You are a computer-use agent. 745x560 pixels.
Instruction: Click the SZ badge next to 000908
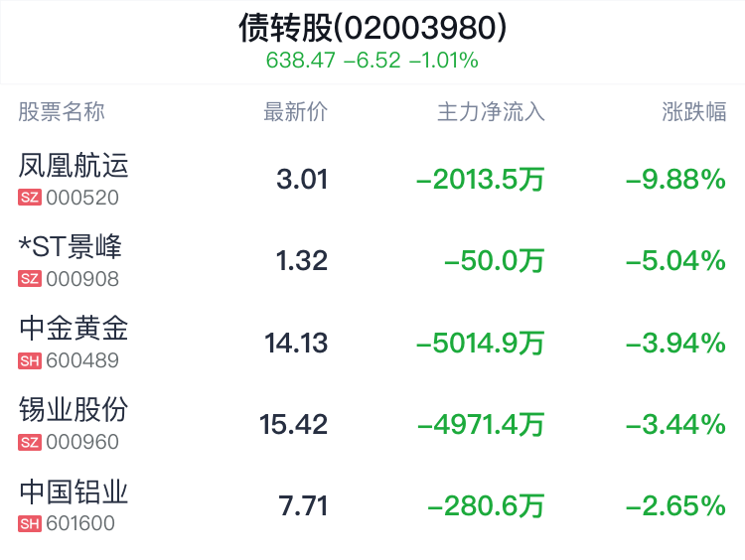(x=30, y=279)
